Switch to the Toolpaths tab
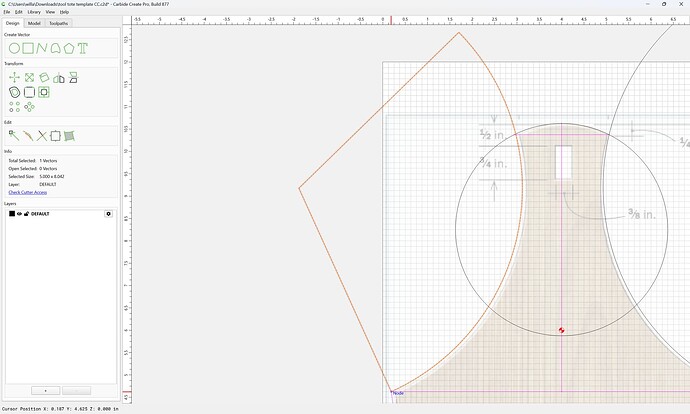Image resolution: width=690 pixels, height=414 pixels. click(x=59, y=23)
